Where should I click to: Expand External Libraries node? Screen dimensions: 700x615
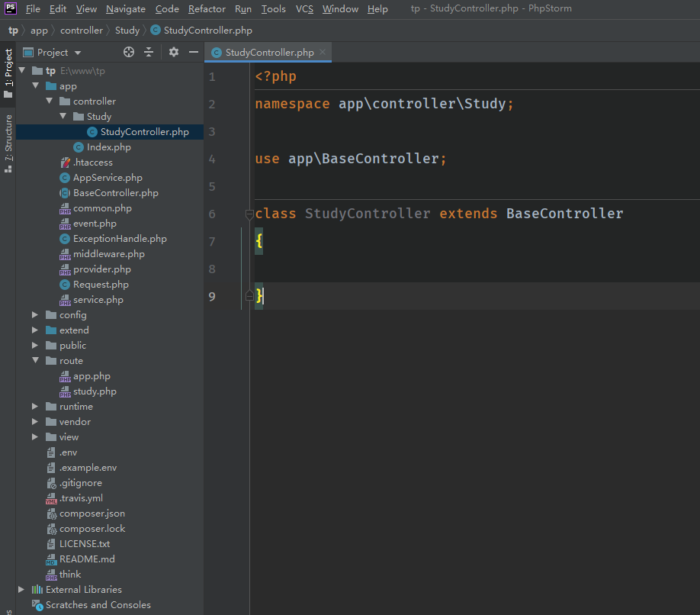click(x=21, y=590)
